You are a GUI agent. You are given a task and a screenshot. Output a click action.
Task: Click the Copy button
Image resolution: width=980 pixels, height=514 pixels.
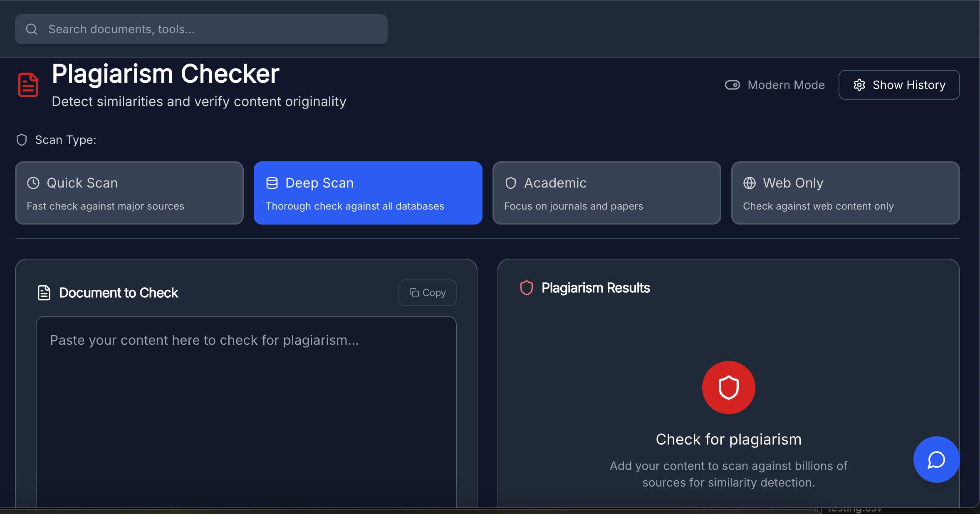pyautogui.click(x=428, y=293)
